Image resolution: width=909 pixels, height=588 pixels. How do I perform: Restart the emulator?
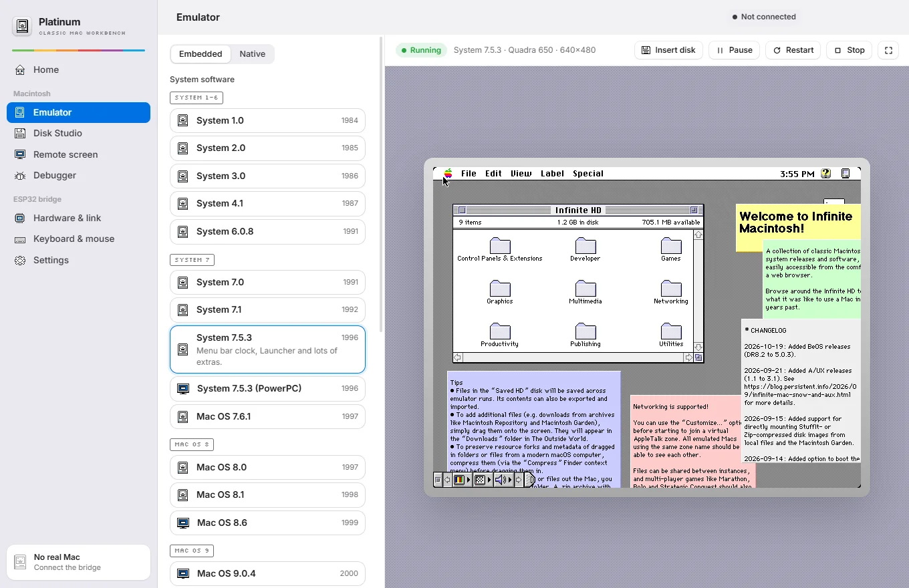(793, 50)
